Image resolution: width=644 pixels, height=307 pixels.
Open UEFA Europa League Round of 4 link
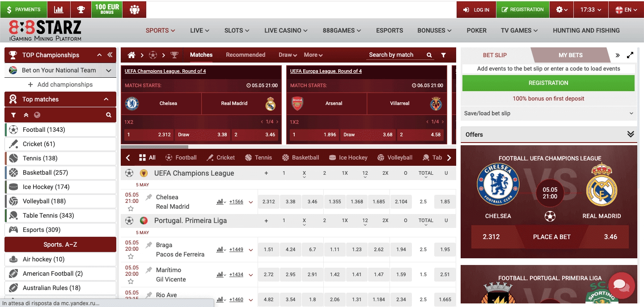(326, 71)
